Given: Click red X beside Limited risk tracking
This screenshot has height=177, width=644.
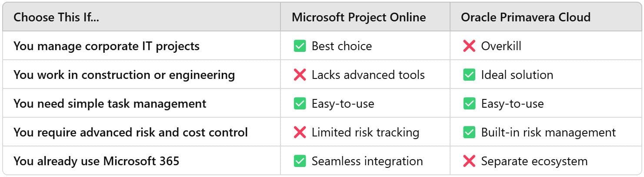Looking at the screenshot, I should [300, 132].
